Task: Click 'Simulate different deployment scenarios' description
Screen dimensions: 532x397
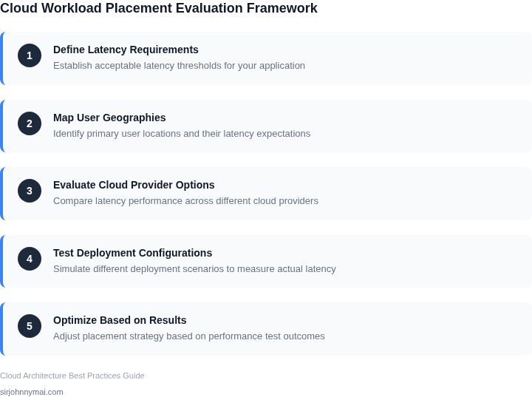Action: click(x=194, y=268)
